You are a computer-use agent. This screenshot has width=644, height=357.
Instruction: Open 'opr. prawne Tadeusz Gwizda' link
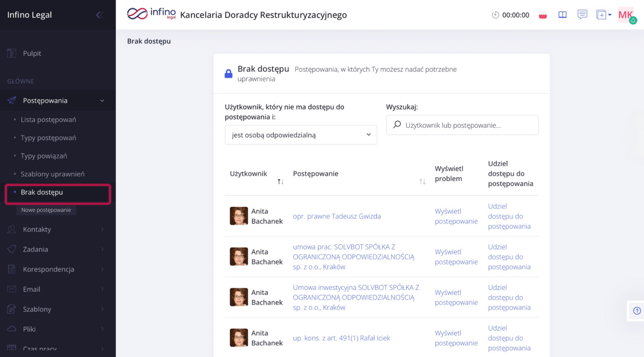pos(337,216)
